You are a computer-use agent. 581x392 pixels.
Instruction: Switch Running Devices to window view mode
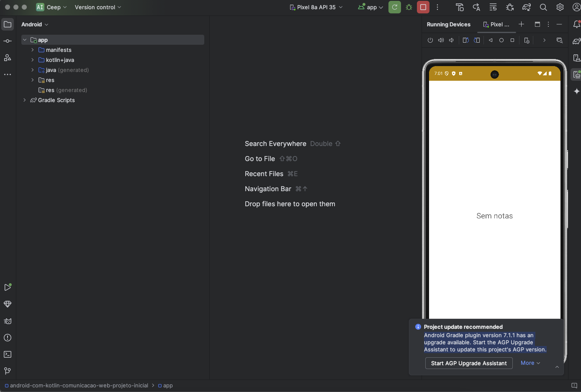click(x=537, y=24)
